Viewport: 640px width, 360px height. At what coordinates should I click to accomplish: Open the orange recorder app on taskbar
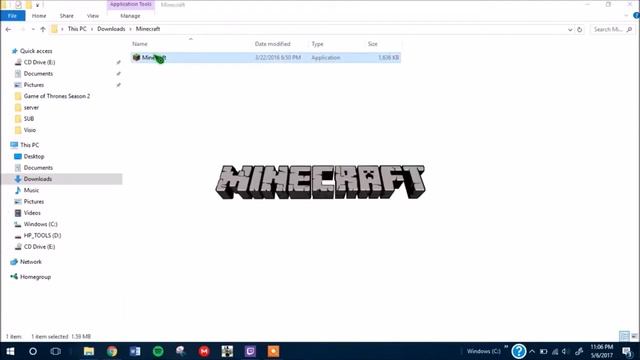pos(273,351)
